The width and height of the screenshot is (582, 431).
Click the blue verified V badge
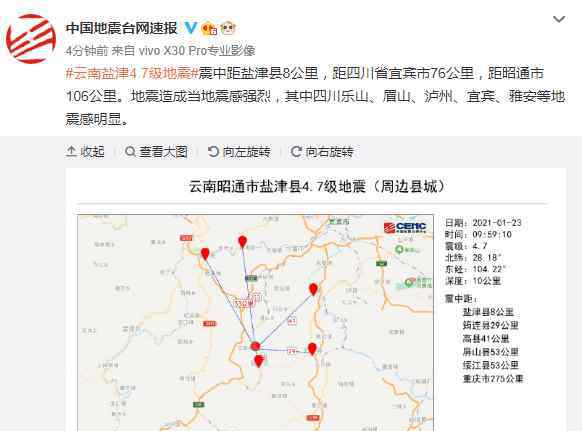191,28
